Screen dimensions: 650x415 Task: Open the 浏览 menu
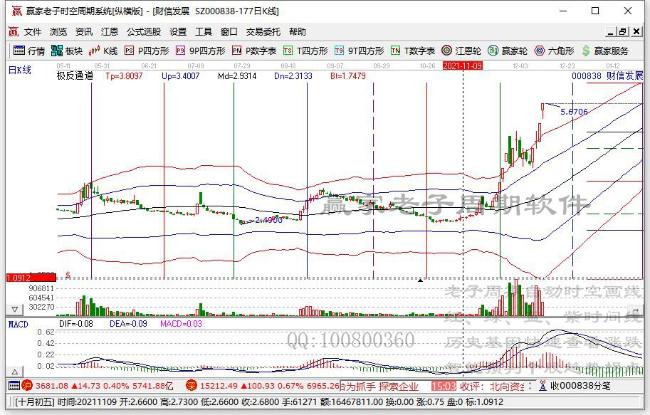click(58, 32)
